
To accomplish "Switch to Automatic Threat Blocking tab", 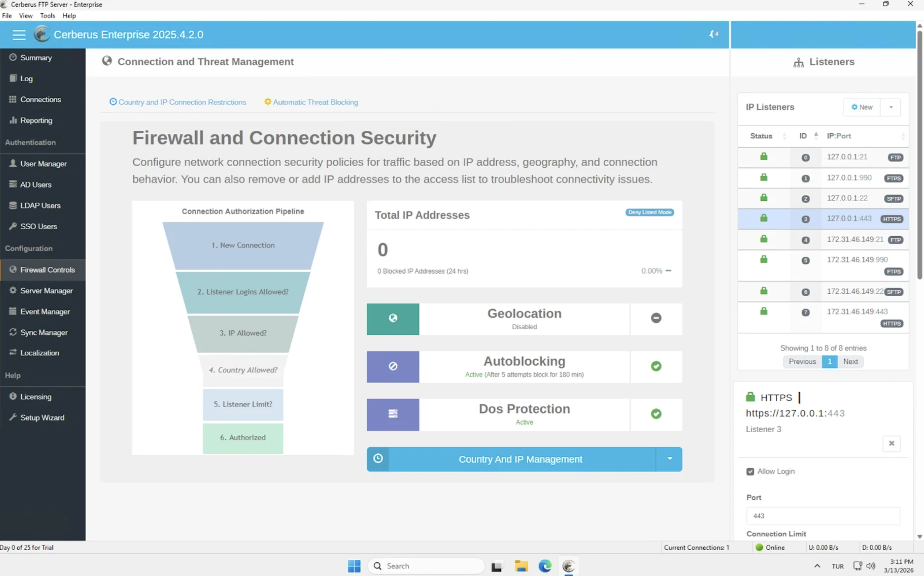I will pyautogui.click(x=311, y=102).
